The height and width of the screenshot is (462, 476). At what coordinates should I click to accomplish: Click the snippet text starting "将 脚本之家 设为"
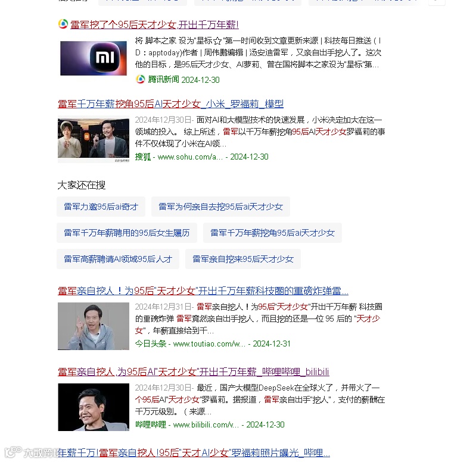click(258, 52)
